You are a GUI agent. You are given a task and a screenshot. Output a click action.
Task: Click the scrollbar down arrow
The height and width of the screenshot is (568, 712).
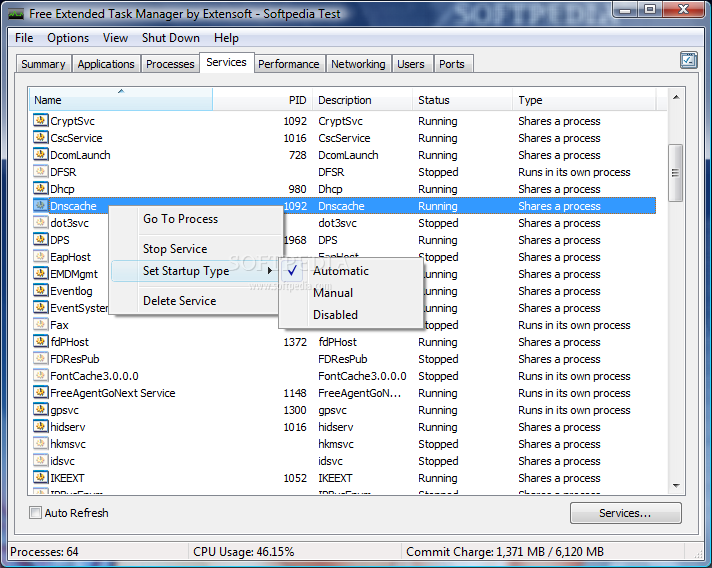(676, 486)
